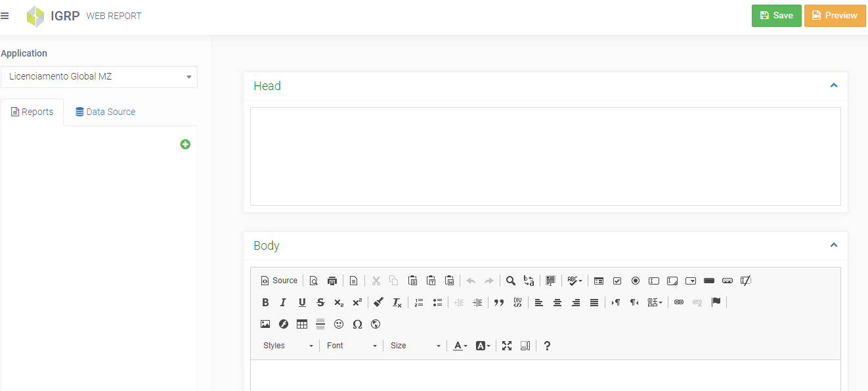Insert a Text Field element
The image size is (868, 391).
654,281
